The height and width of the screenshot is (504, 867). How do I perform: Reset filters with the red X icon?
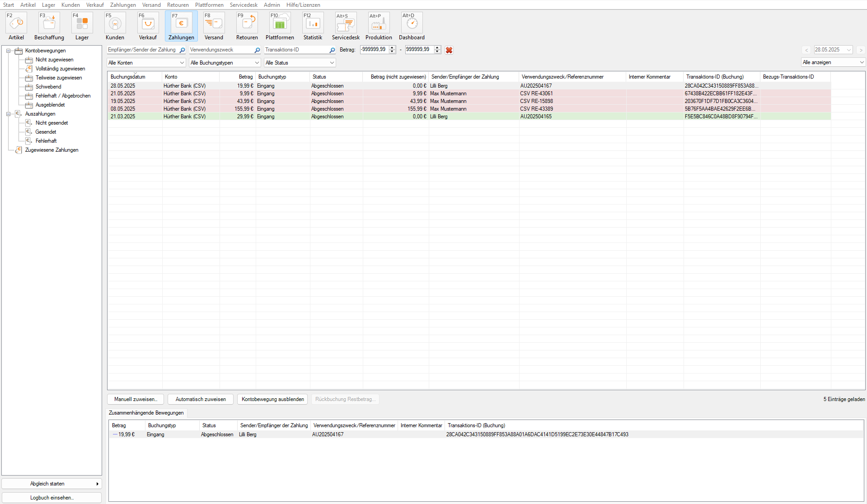449,50
